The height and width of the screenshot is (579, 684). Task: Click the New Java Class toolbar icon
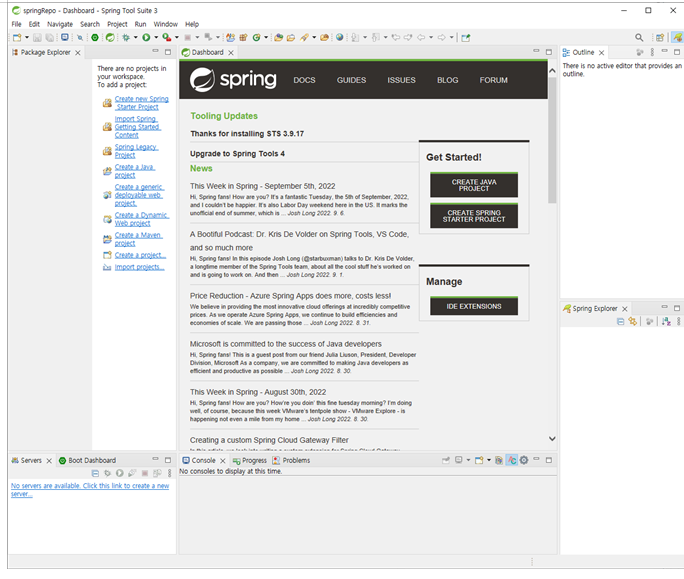(x=256, y=38)
